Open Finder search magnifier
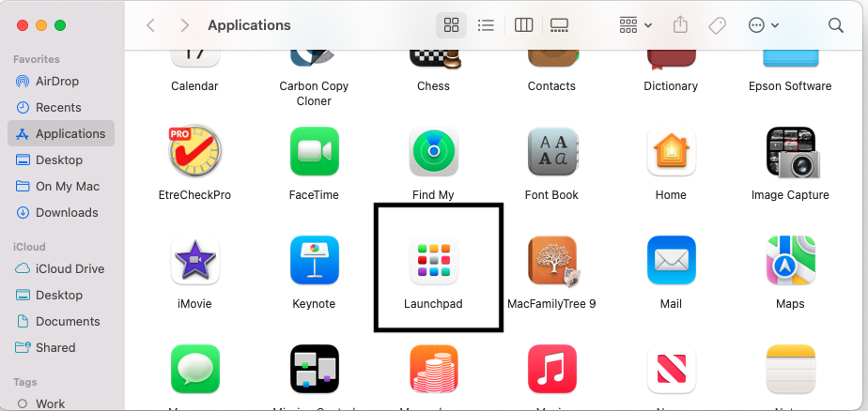 coord(835,25)
